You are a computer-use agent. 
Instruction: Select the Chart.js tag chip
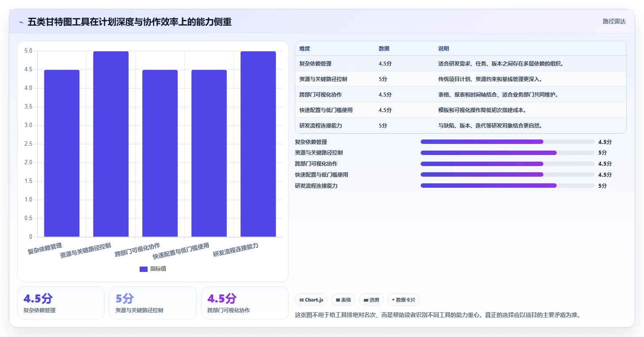point(311,300)
